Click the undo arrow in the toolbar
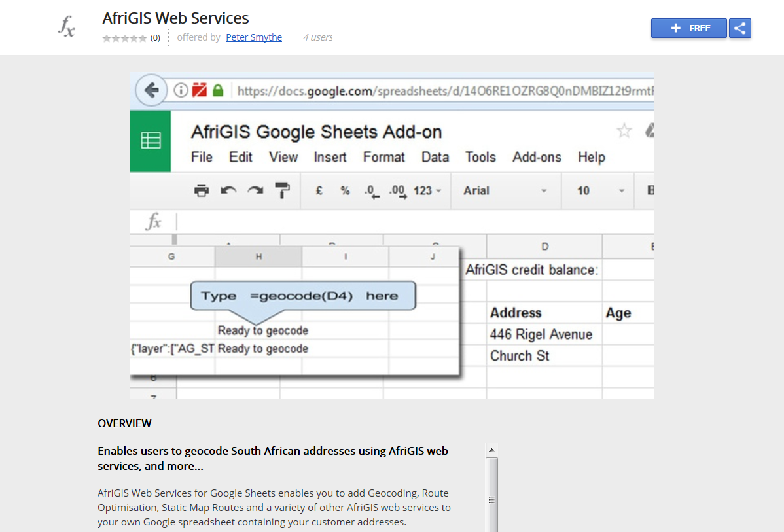The width and height of the screenshot is (784, 532). tap(228, 190)
